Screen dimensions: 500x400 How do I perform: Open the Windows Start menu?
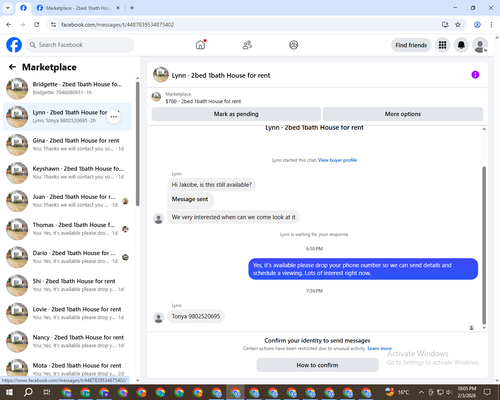coord(9,392)
